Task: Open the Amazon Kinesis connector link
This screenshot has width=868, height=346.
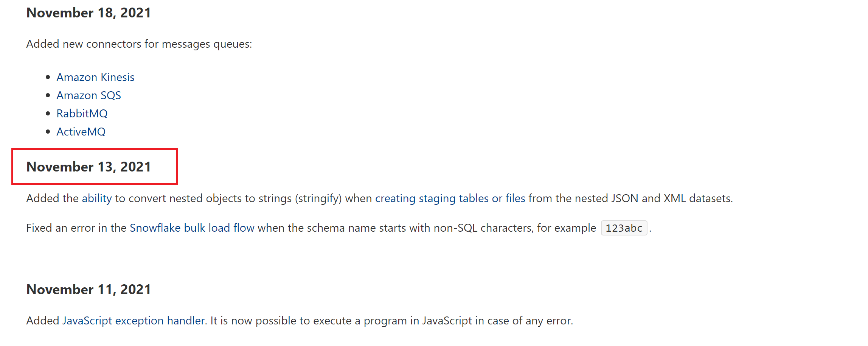Action: [95, 77]
